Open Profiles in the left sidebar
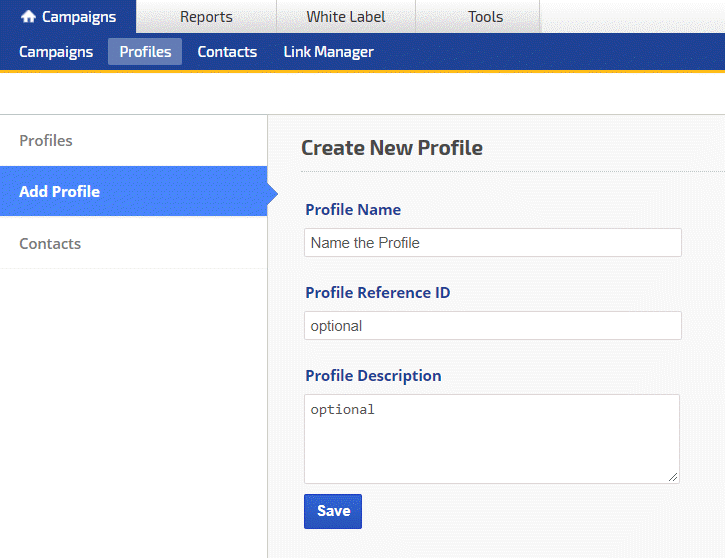The height and width of the screenshot is (558, 725). click(46, 141)
